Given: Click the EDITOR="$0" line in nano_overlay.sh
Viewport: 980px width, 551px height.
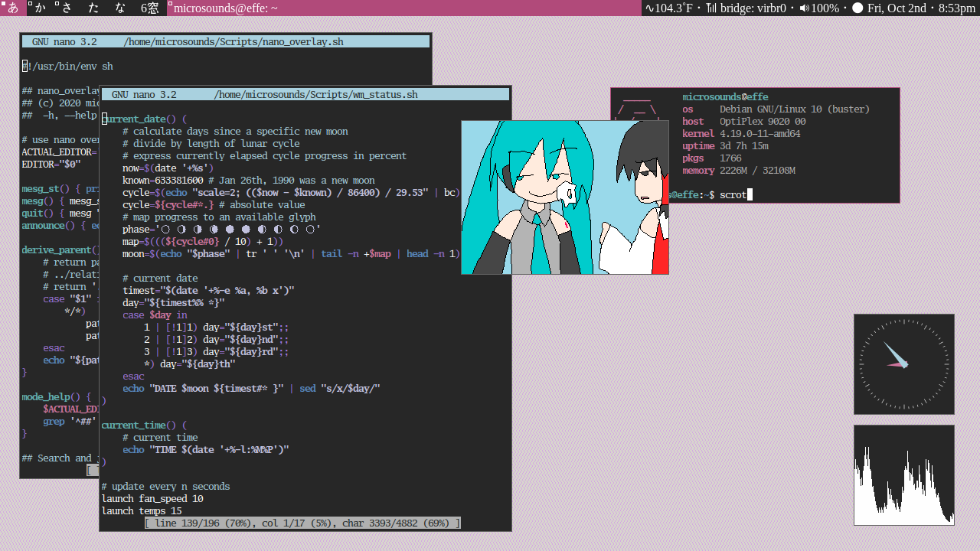Looking at the screenshot, I should pyautogui.click(x=51, y=163).
